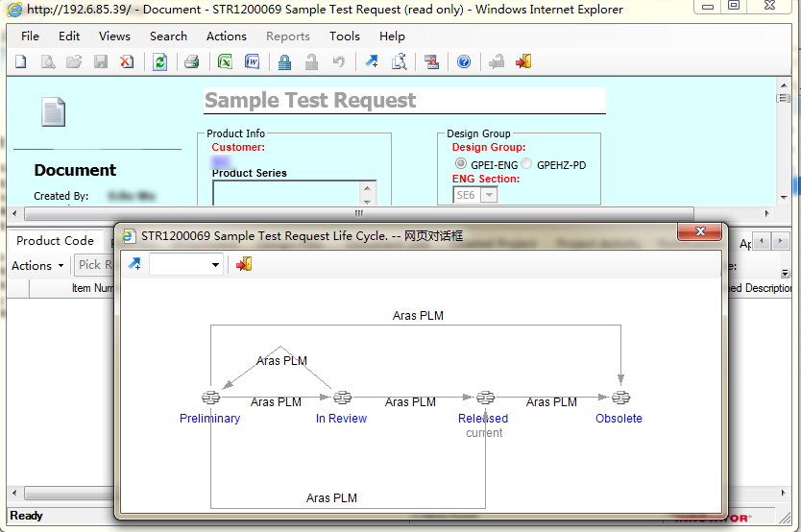
Task: Export to Excel icon
Action: coord(226,62)
